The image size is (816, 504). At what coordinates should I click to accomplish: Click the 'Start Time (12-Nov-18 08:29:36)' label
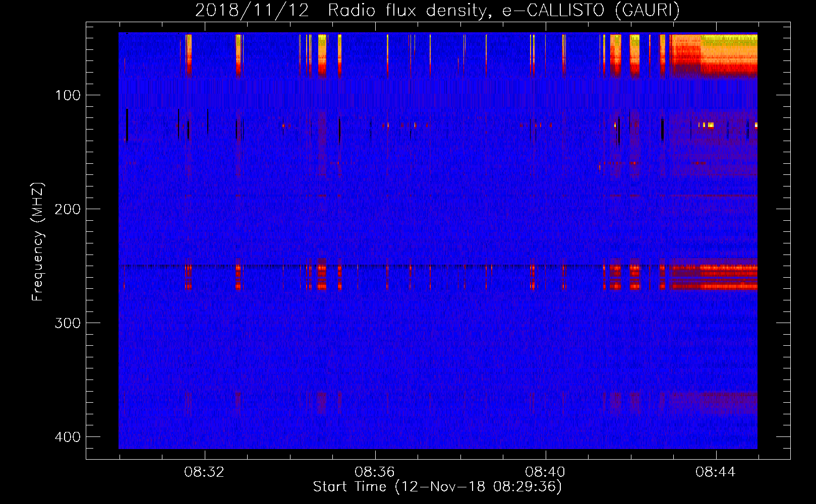(437, 487)
